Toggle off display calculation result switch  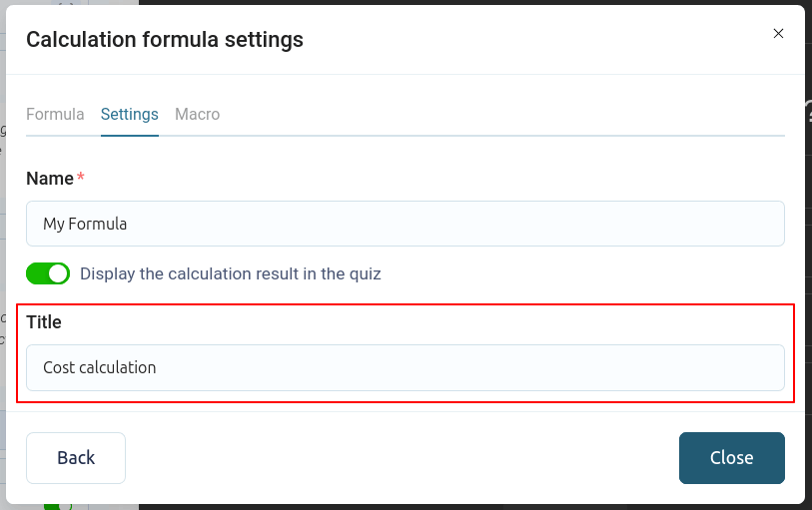point(48,273)
